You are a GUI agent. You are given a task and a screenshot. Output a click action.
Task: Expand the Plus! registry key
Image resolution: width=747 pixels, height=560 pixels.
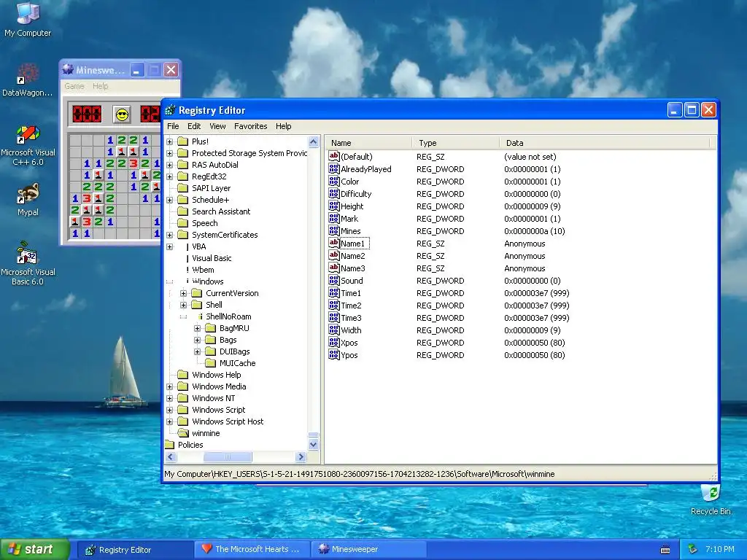coord(169,141)
